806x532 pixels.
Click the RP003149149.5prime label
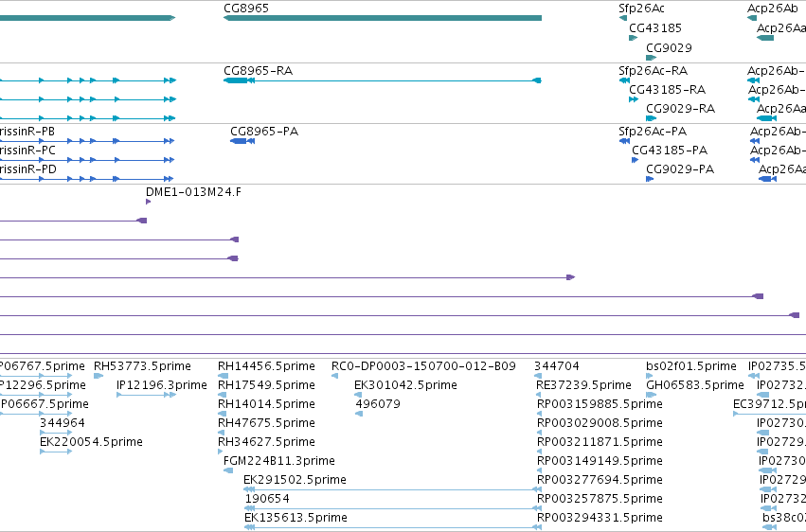(x=600, y=461)
